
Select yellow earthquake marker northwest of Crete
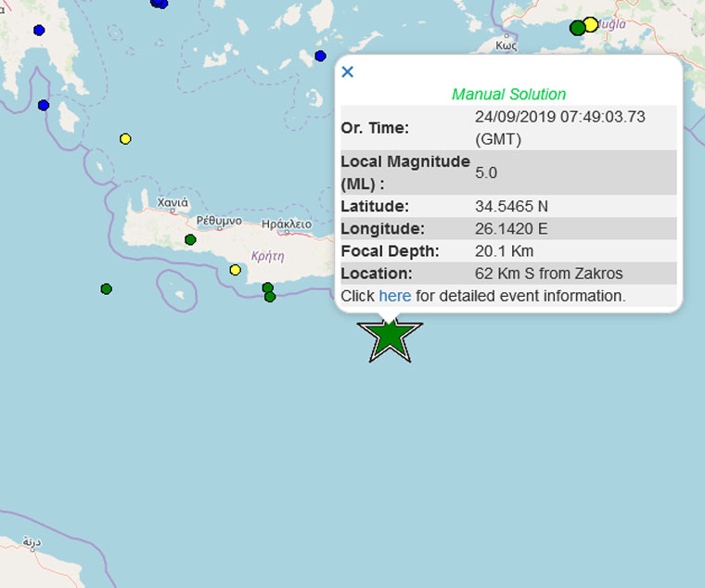tap(125, 139)
